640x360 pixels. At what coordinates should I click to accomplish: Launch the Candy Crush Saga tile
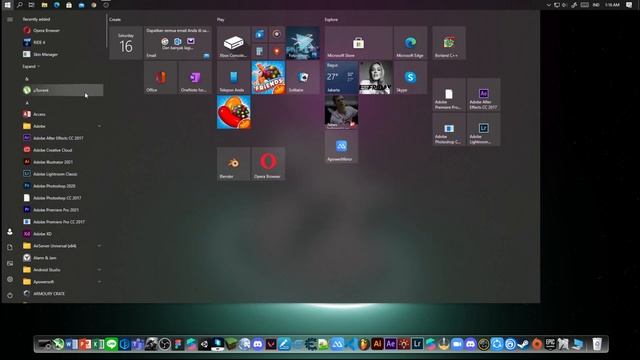click(233, 112)
